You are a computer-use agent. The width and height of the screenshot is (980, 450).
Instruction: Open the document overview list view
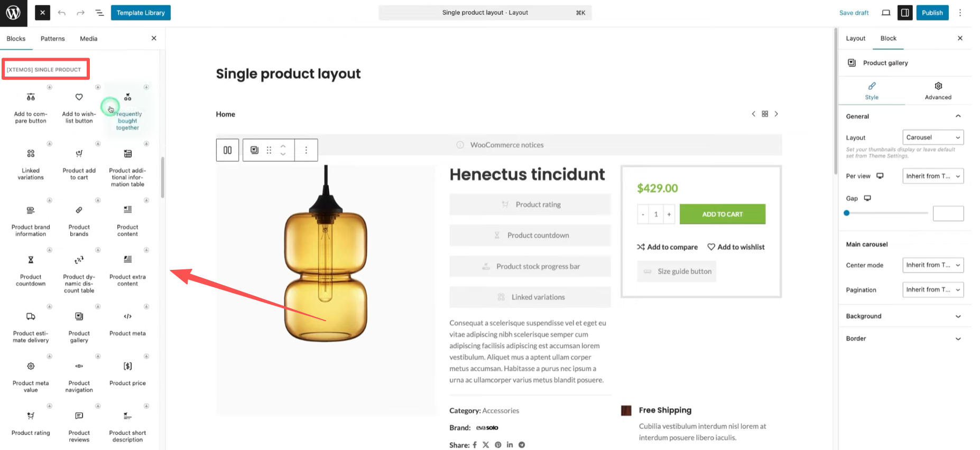[x=99, y=13]
